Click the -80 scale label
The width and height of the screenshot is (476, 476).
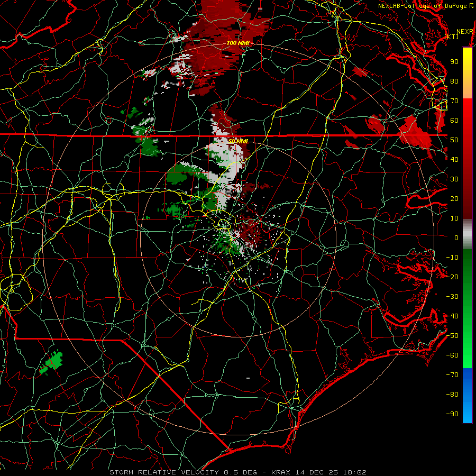452,395
